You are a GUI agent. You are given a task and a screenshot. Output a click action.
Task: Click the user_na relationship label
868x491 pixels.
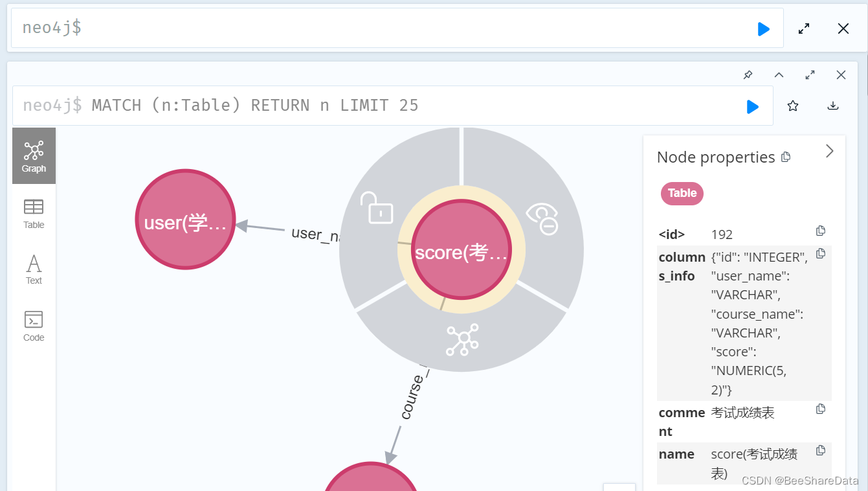[x=315, y=234]
